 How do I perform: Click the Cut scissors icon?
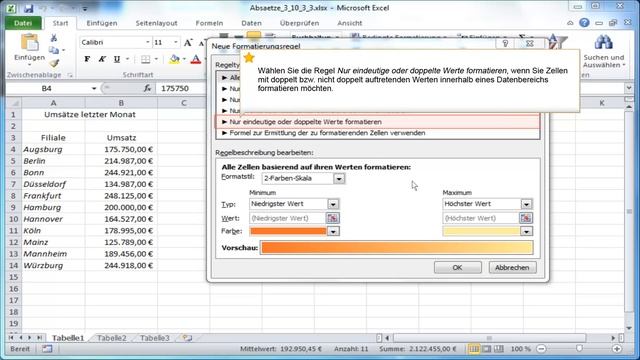[53, 38]
